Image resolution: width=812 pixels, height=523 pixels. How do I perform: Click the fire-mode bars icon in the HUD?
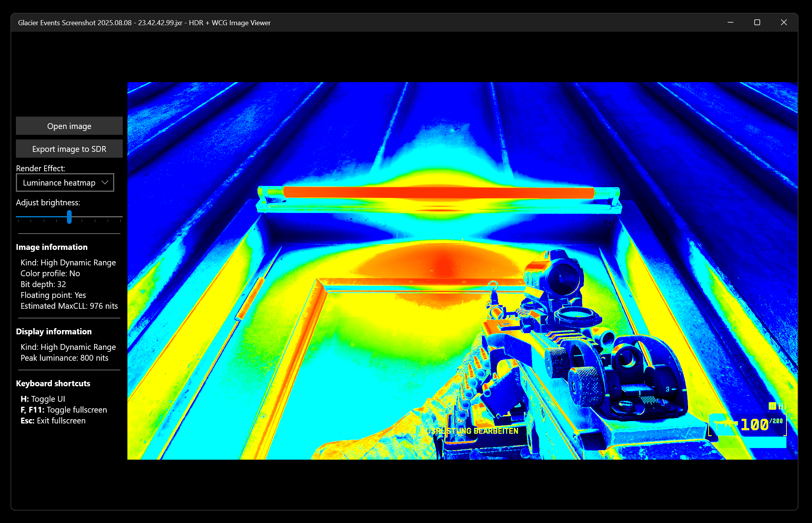(782, 406)
